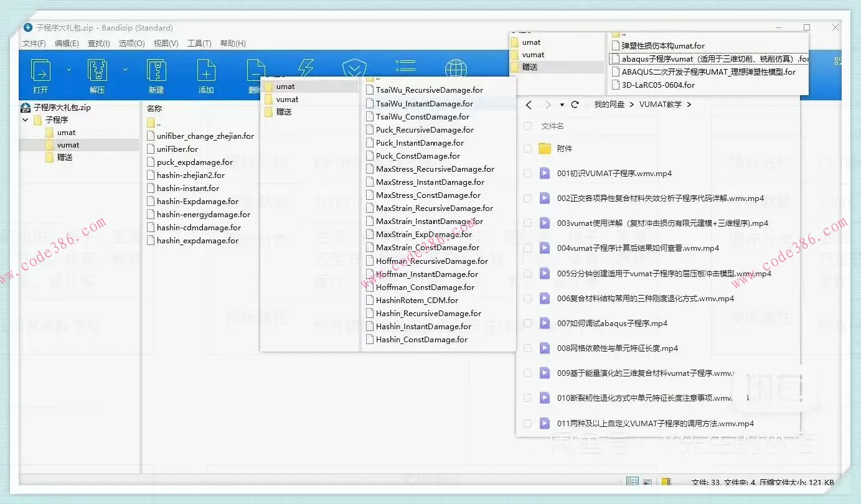Switch to details list view in status bar
The image size is (861, 504).
click(x=632, y=482)
